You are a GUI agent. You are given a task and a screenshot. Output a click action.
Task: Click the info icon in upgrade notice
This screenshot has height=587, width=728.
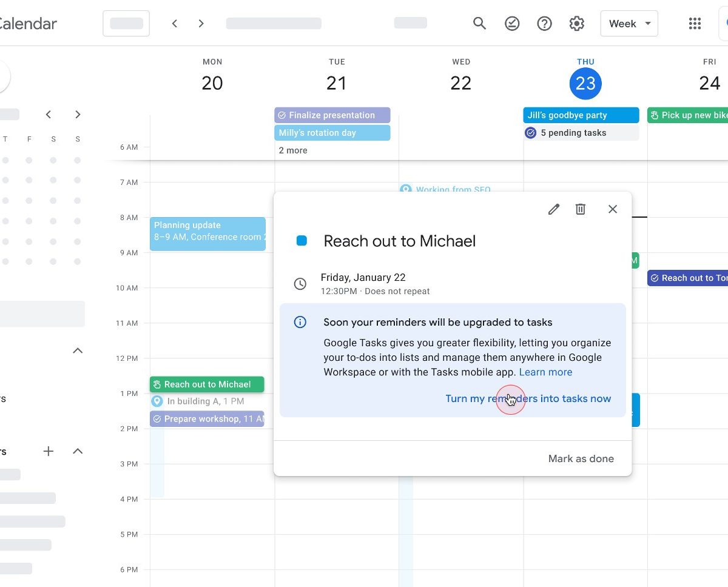[x=300, y=322]
